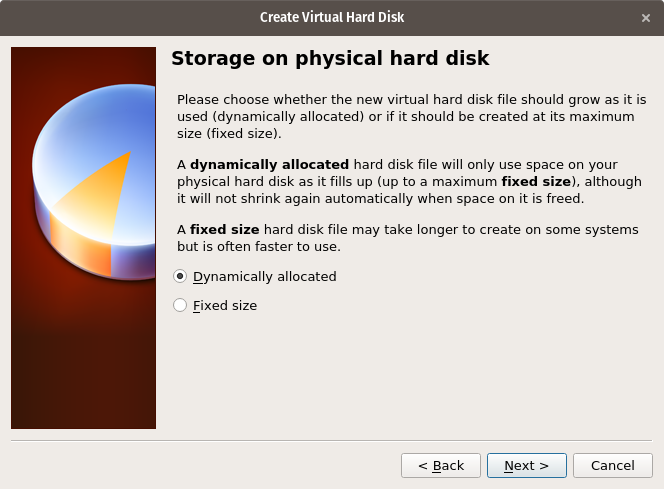Proceed by clicking the Next button
664x489 pixels.
527,466
